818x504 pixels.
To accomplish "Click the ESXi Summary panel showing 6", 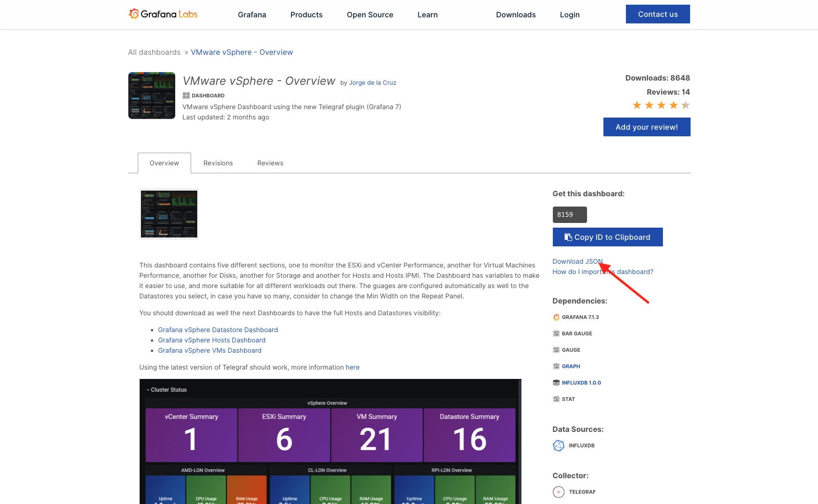I will click(x=284, y=435).
